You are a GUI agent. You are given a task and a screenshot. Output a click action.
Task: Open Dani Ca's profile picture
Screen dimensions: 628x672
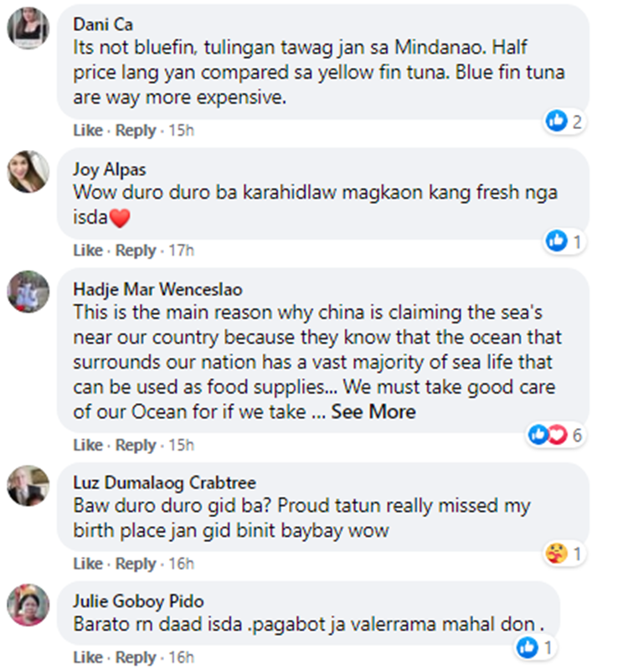28,30
